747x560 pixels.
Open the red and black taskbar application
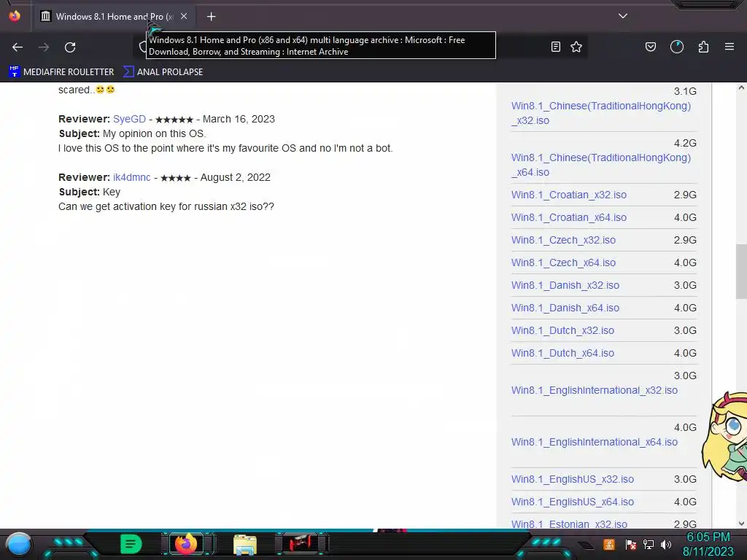pos(300,542)
